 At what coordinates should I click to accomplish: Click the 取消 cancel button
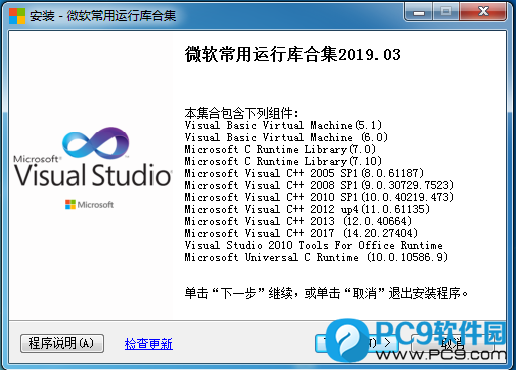(x=452, y=343)
